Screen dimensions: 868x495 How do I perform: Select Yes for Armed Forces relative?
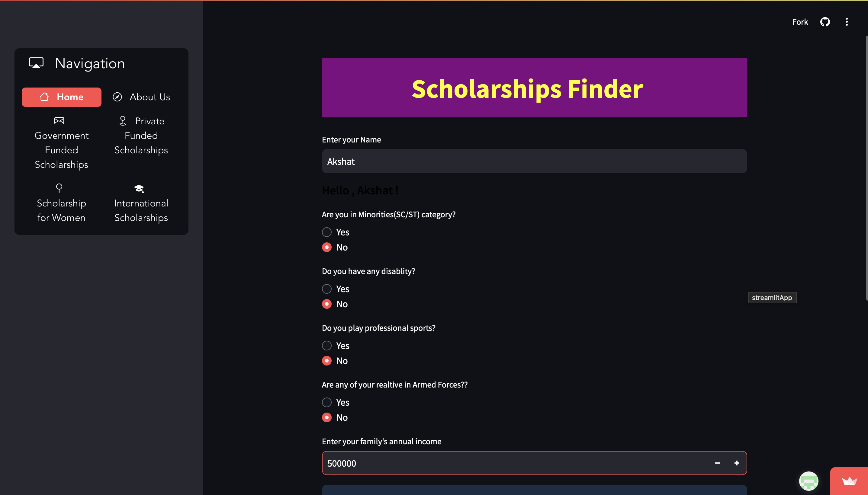pyautogui.click(x=327, y=403)
